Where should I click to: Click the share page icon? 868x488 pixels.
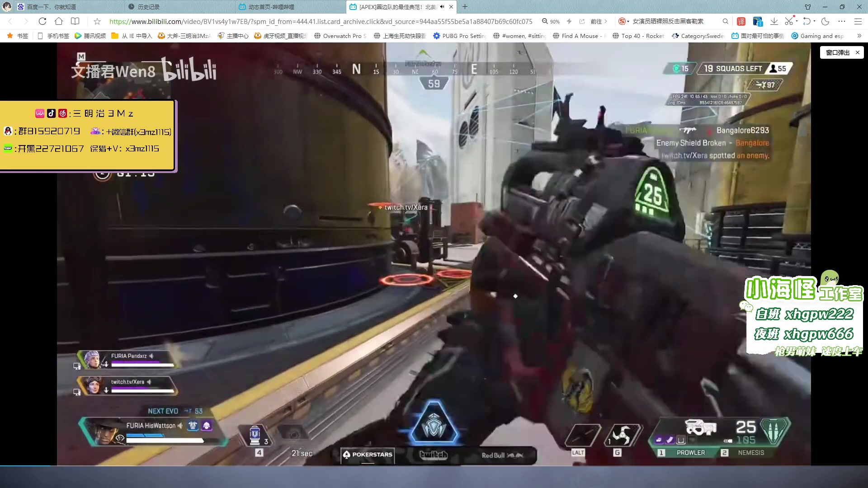[582, 21]
